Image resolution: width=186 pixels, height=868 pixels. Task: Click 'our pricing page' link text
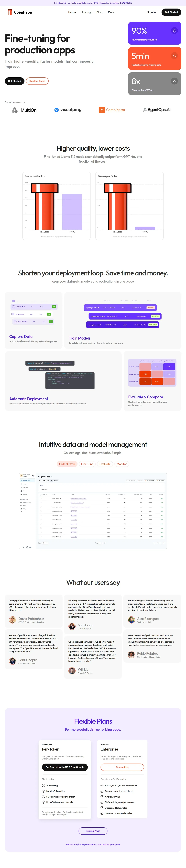[108, 730]
